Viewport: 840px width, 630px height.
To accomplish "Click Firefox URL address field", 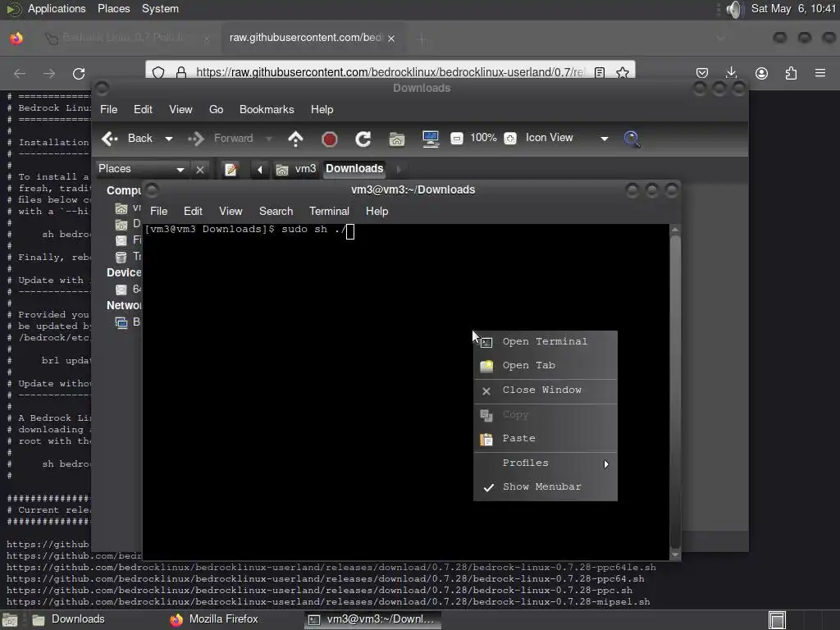I will [x=390, y=72].
